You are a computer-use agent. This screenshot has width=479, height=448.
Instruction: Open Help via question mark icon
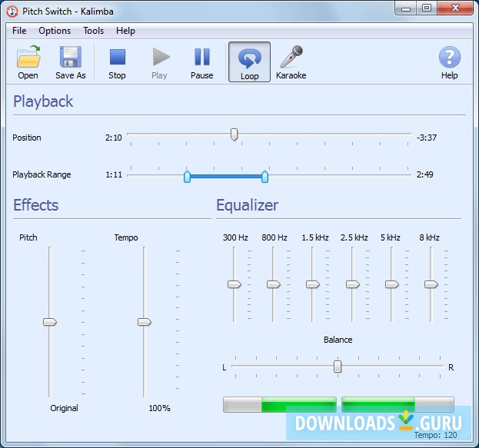click(x=449, y=62)
